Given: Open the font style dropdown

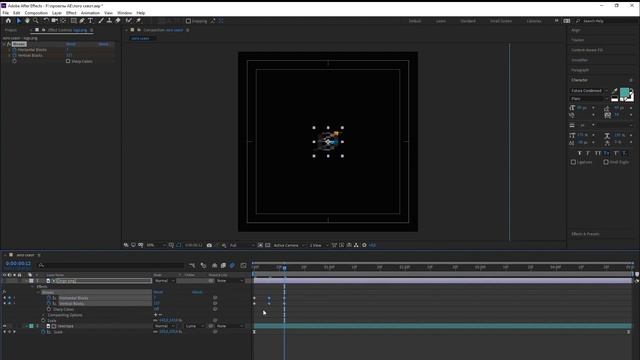Looking at the screenshot, I should pyautogui.click(x=589, y=99).
